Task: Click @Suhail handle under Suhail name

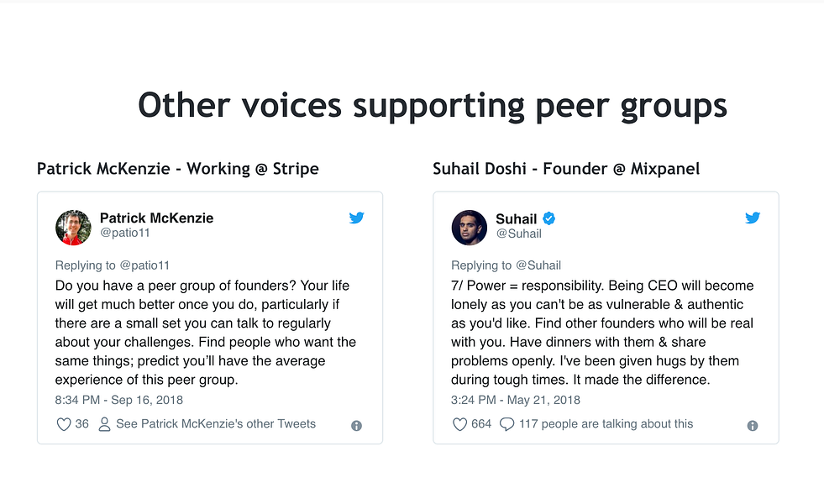Action: click(x=518, y=234)
